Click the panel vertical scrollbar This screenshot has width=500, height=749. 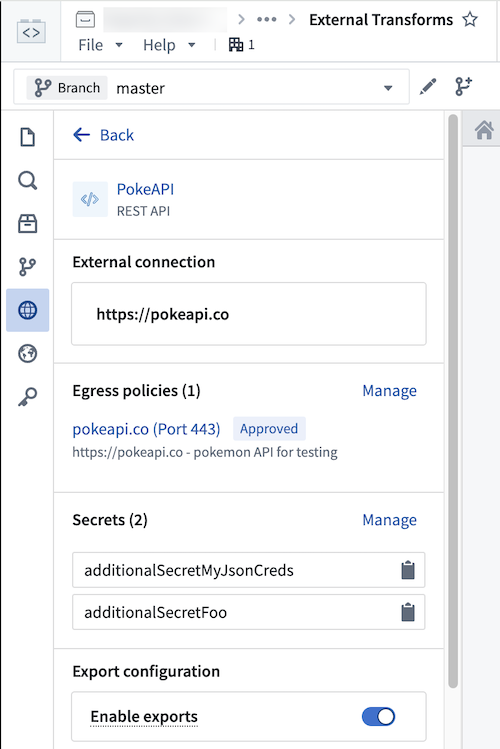(453, 400)
